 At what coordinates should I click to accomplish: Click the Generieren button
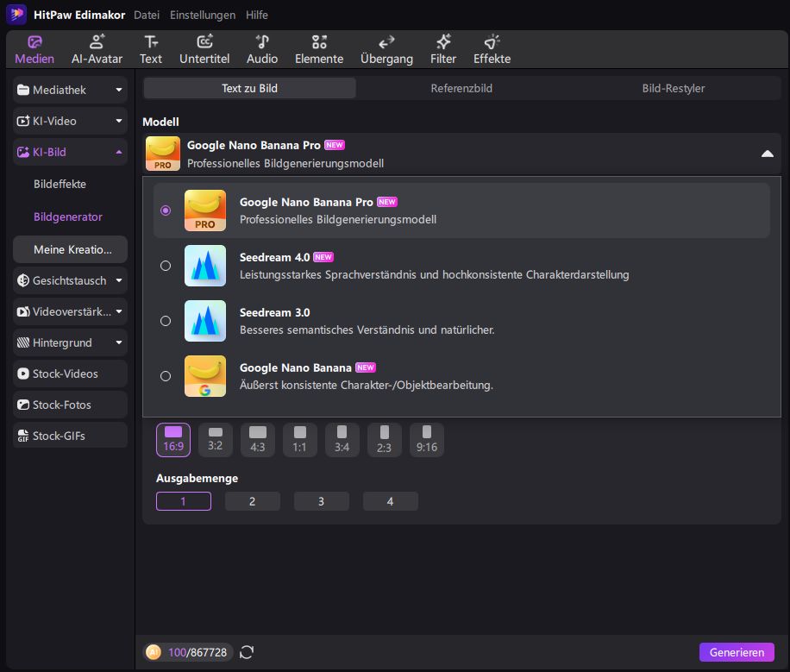737,652
